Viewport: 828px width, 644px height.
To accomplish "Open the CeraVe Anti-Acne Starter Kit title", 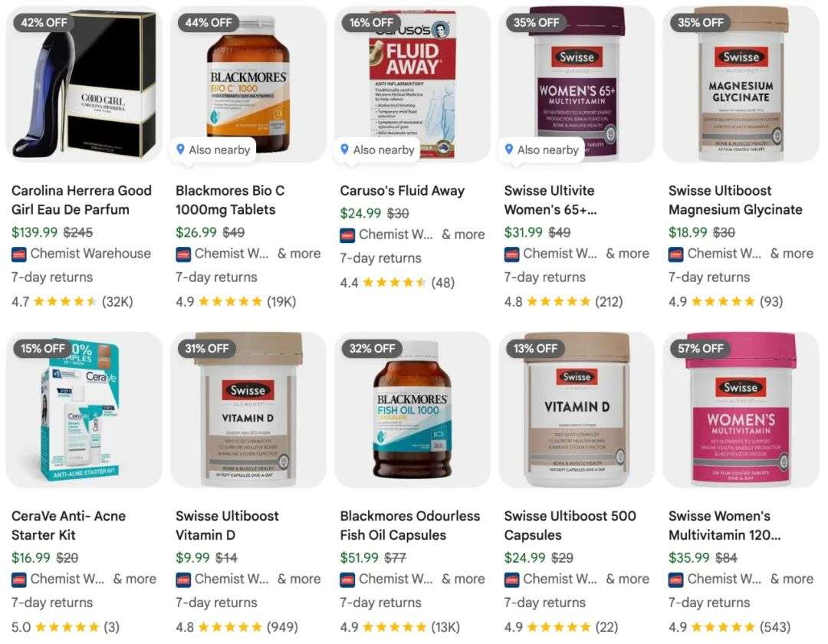I will [69, 525].
